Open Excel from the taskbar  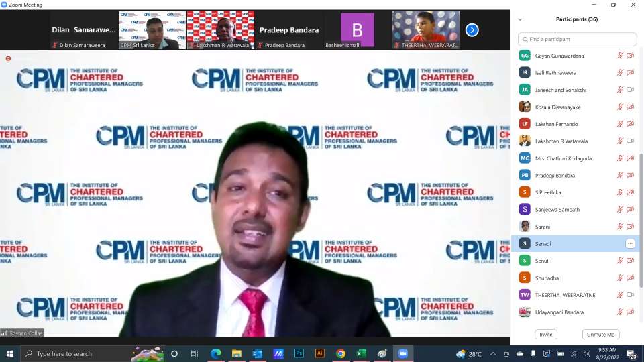pyautogui.click(x=361, y=353)
